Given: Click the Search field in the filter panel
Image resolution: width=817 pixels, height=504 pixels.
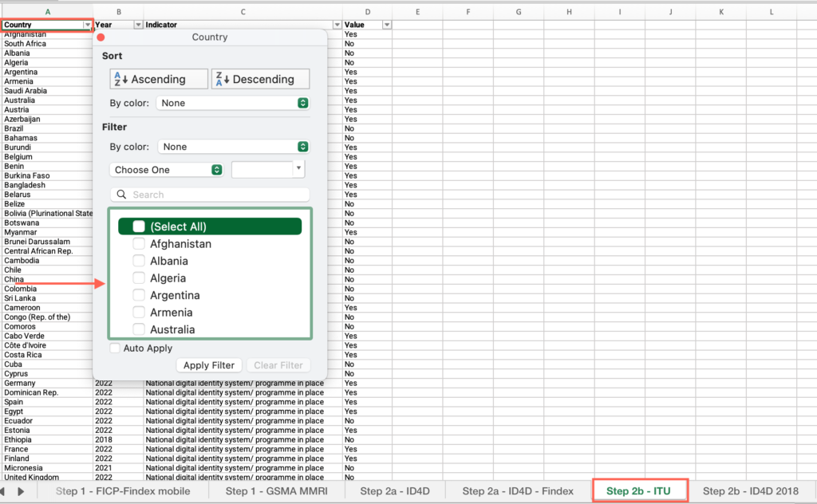Looking at the screenshot, I should pyautogui.click(x=210, y=195).
